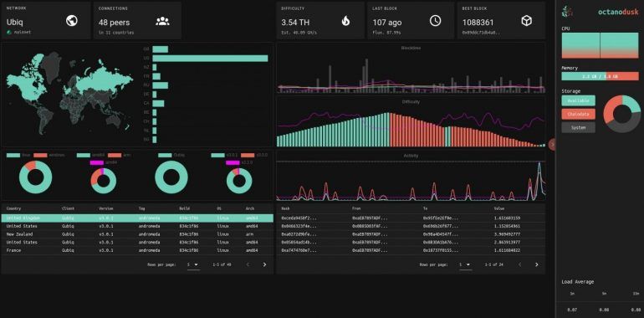Click transaction hash 0x0466323f4e...

[x=299, y=226]
